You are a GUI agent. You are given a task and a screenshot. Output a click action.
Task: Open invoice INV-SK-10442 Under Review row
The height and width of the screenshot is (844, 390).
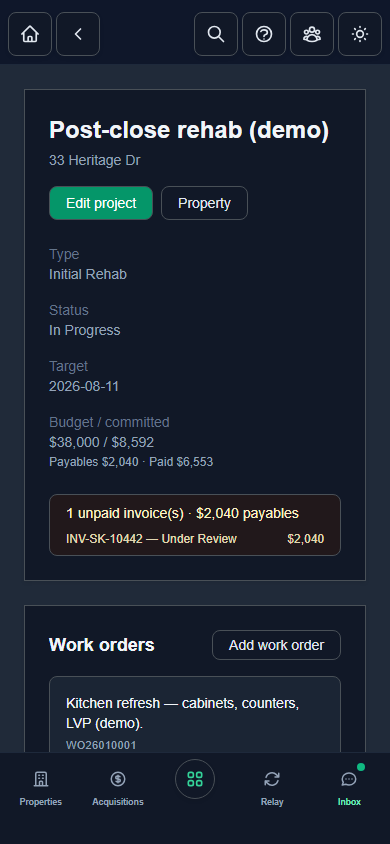pos(195,539)
